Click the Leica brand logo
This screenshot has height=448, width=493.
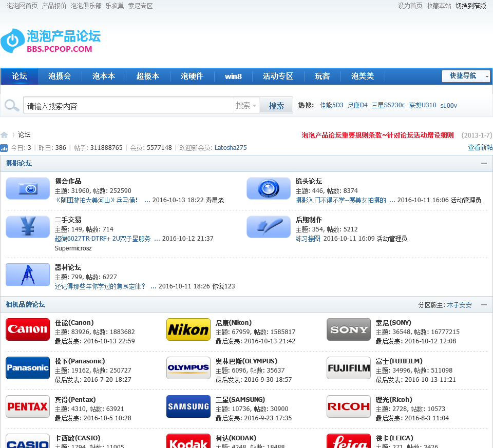point(349,441)
